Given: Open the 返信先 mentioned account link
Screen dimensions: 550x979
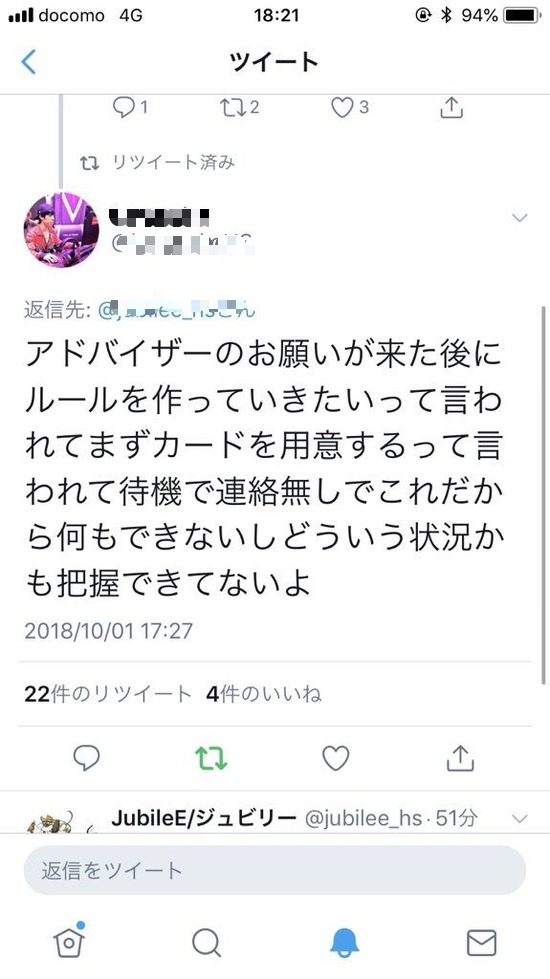Looking at the screenshot, I should (177, 310).
